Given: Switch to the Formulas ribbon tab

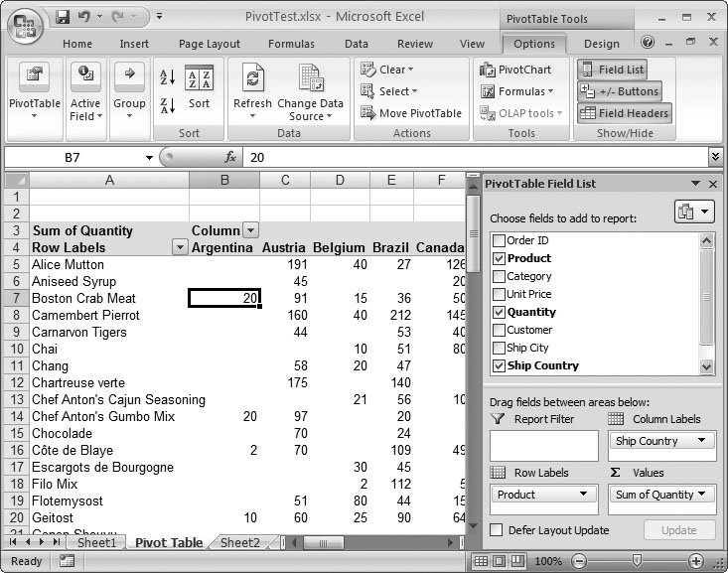Looking at the screenshot, I should tap(291, 44).
